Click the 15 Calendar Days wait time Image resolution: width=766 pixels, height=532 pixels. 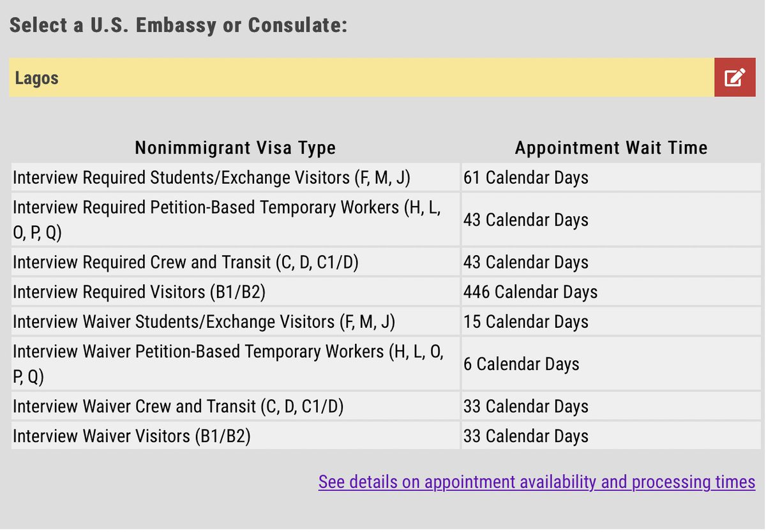tap(526, 321)
